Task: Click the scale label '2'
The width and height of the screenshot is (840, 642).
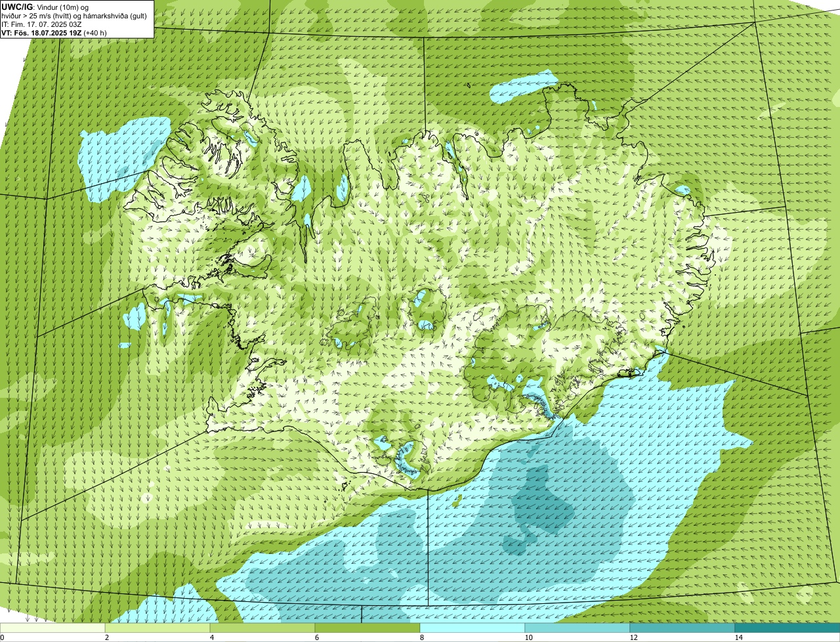Action: point(107,637)
